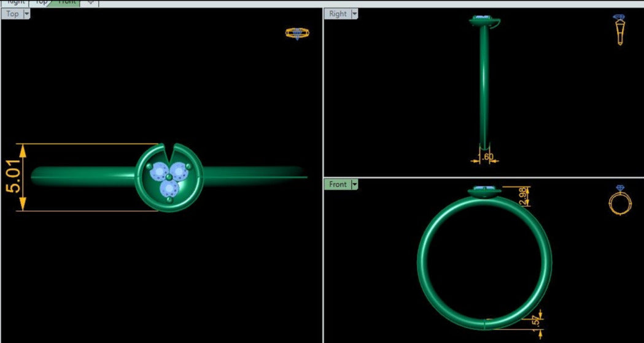Click the ring top-view orientation icon
Viewport: 644px width, 343px height.
[297, 33]
